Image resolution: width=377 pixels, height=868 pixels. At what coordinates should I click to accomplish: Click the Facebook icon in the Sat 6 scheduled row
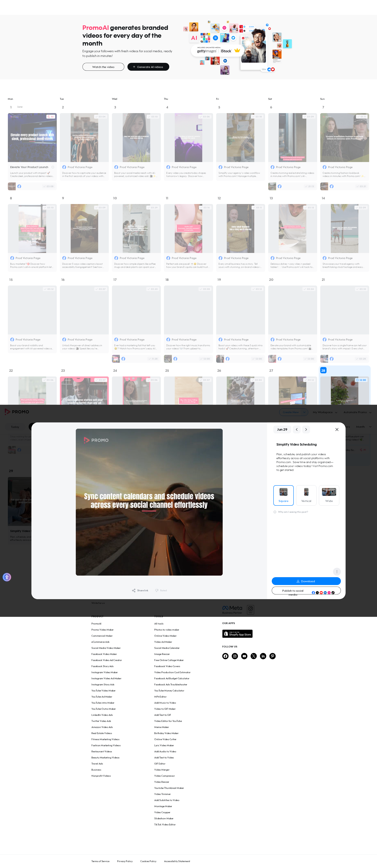coord(280,186)
